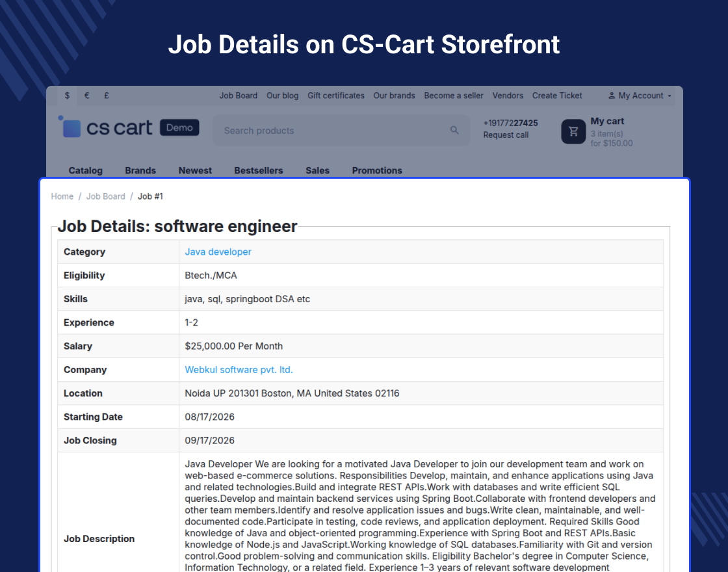Go to Job Board breadcrumb

[105, 196]
